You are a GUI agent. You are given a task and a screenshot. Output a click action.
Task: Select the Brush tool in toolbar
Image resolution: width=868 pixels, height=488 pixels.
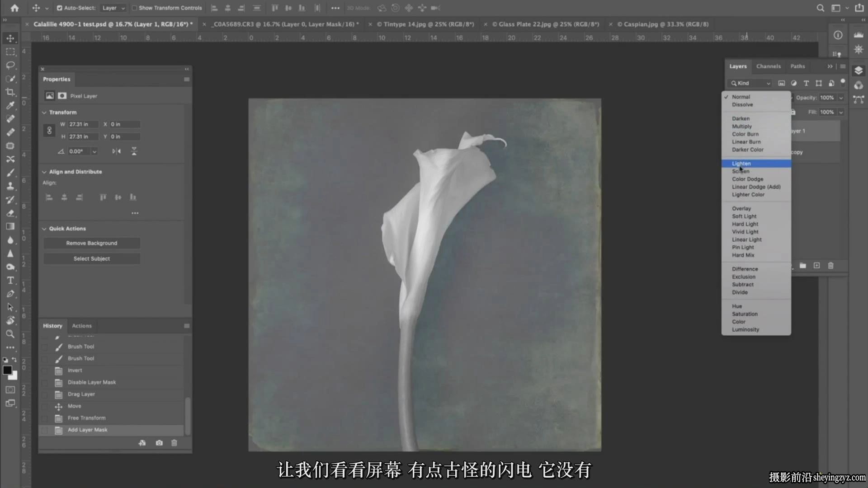point(10,173)
